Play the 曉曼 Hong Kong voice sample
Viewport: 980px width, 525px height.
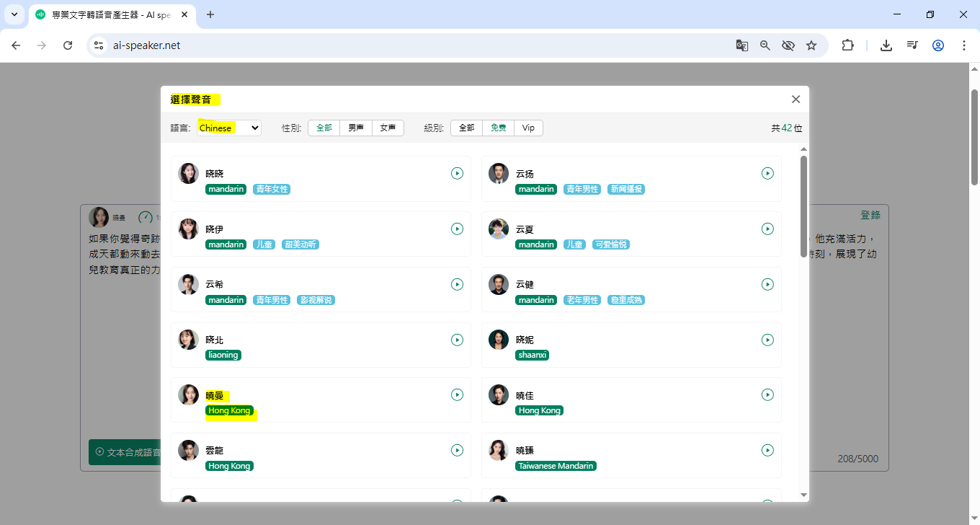point(457,394)
